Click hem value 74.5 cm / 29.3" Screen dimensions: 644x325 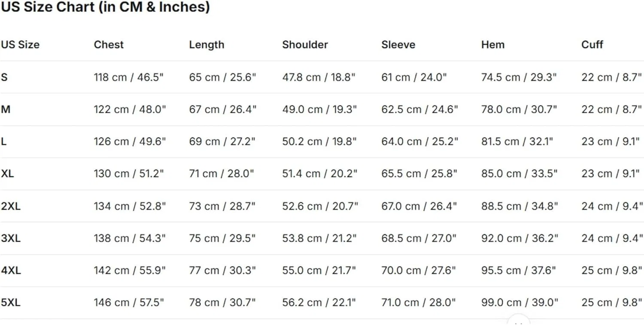[x=519, y=77]
